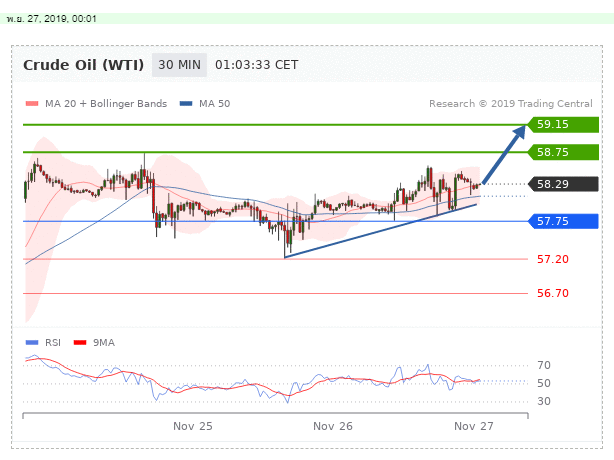Click the 56.70 red support value
The width and height of the screenshot is (614, 460).
point(553,293)
